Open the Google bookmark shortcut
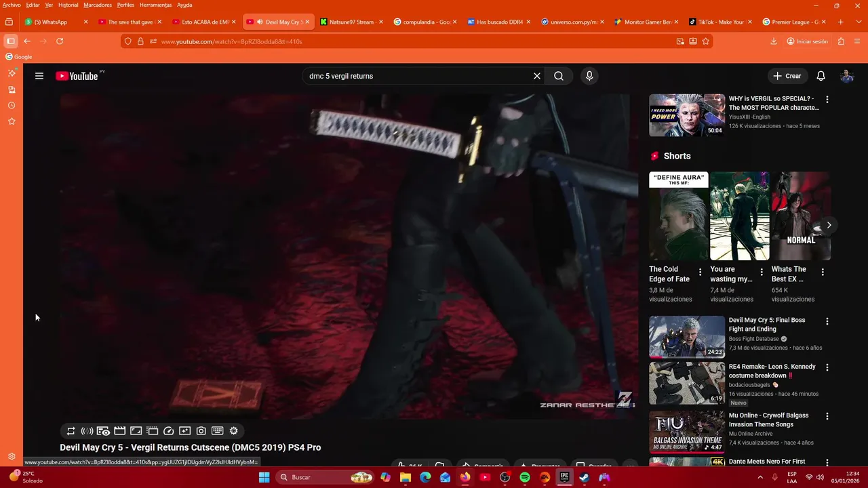Image resolution: width=868 pixels, height=488 pixels. click(19, 57)
